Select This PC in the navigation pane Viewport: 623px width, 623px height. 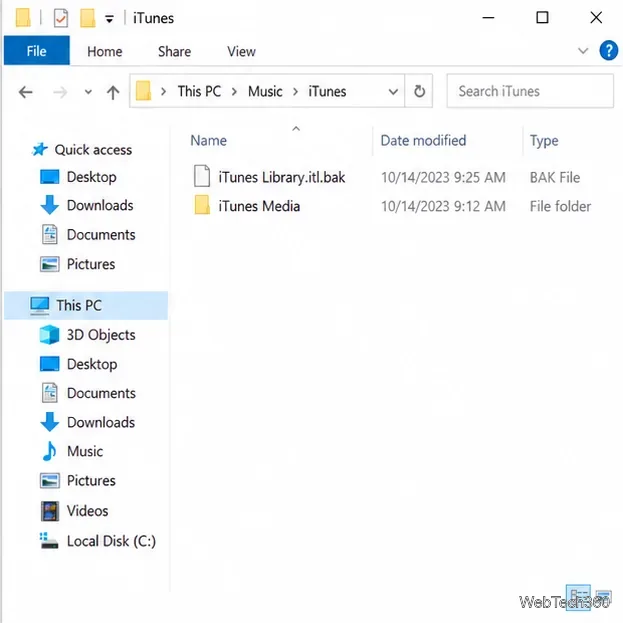pyautogui.click(x=86, y=305)
